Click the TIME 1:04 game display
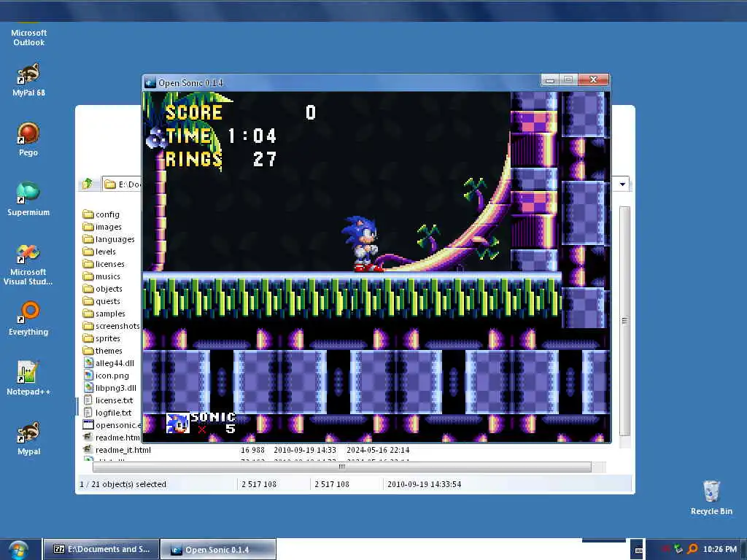 220,136
